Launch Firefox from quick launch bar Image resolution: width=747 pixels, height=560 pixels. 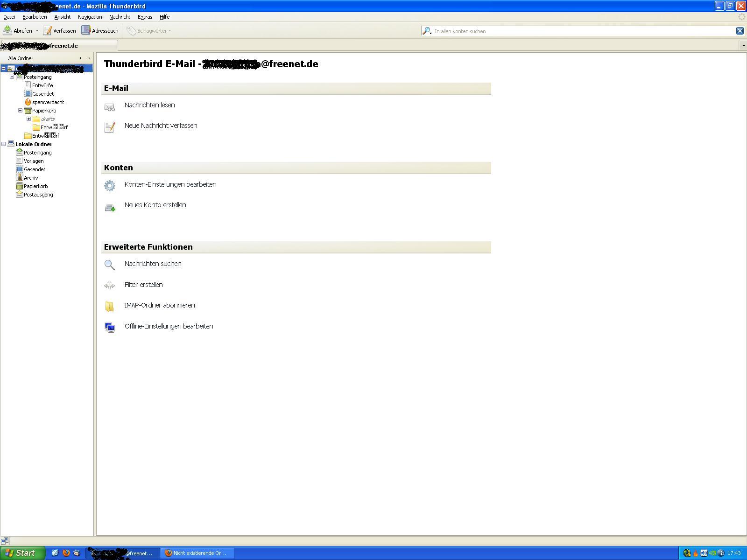pos(66,553)
